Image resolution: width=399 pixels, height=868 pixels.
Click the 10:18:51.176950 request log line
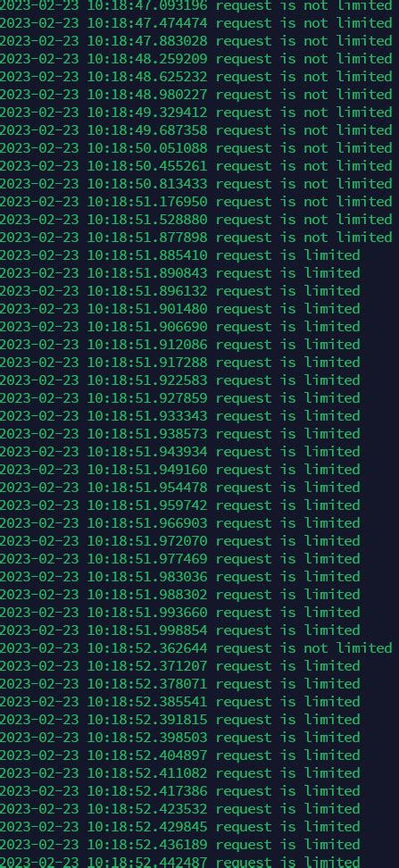(x=195, y=202)
